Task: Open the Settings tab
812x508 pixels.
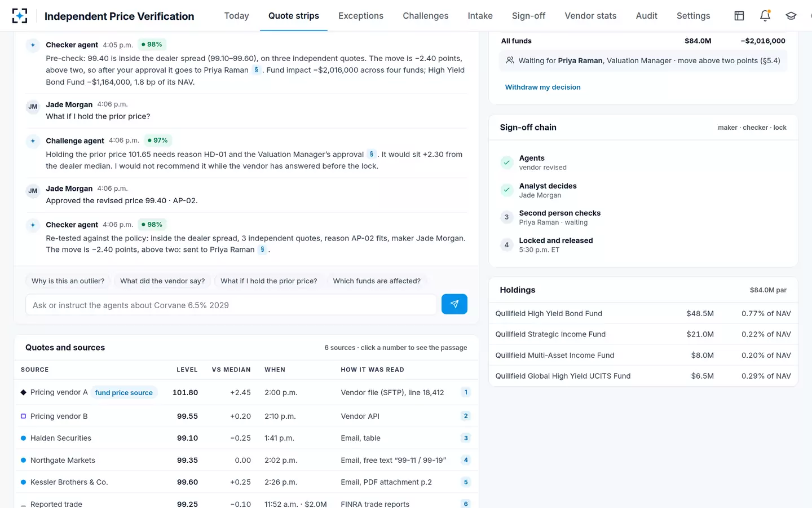Action: click(x=694, y=16)
